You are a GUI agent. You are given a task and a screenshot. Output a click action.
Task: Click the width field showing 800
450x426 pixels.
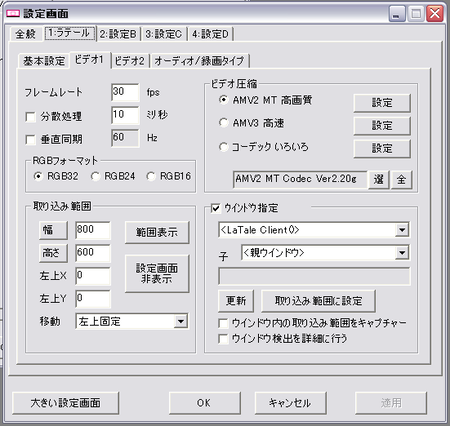point(93,230)
